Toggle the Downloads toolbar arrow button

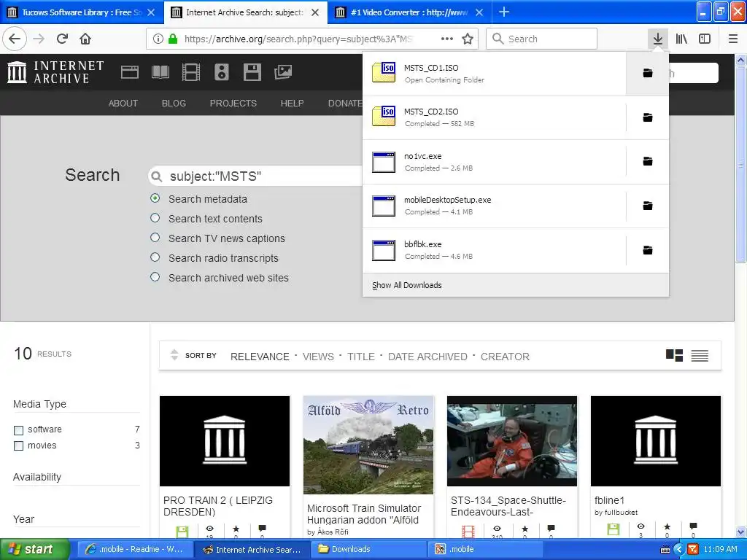click(x=658, y=39)
